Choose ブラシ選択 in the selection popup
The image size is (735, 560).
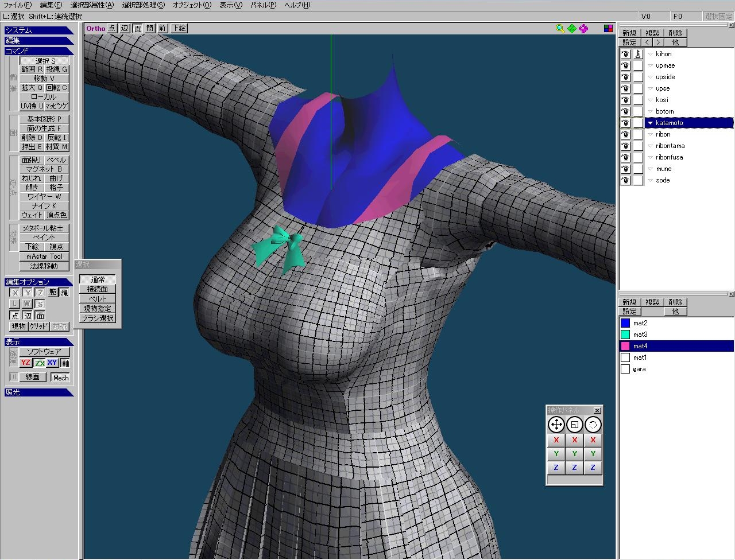(x=97, y=318)
